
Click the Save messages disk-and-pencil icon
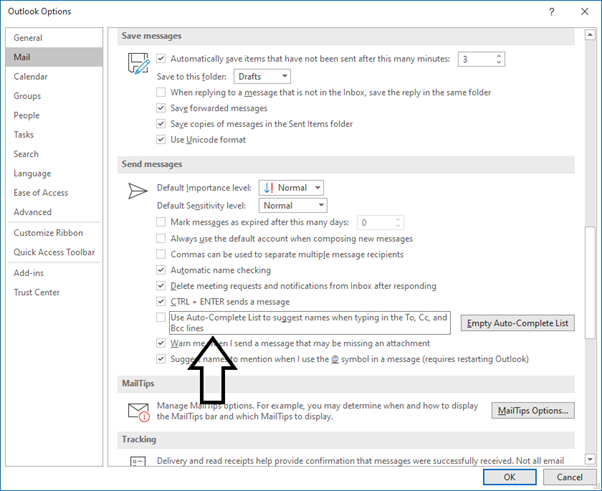(x=138, y=63)
